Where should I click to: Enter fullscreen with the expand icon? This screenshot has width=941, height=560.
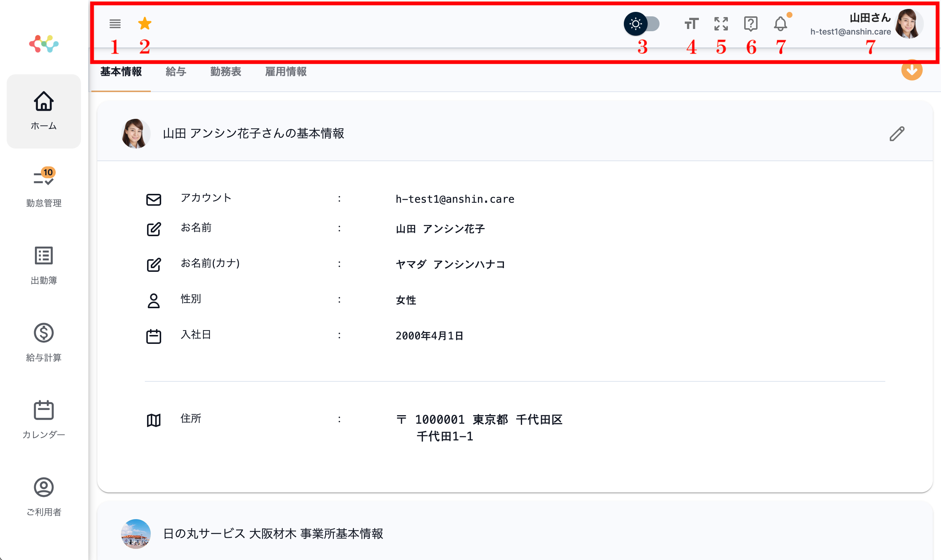(x=721, y=24)
